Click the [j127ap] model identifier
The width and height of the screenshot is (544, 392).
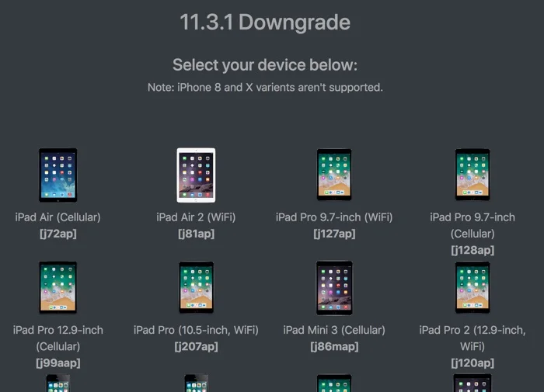[334, 234]
